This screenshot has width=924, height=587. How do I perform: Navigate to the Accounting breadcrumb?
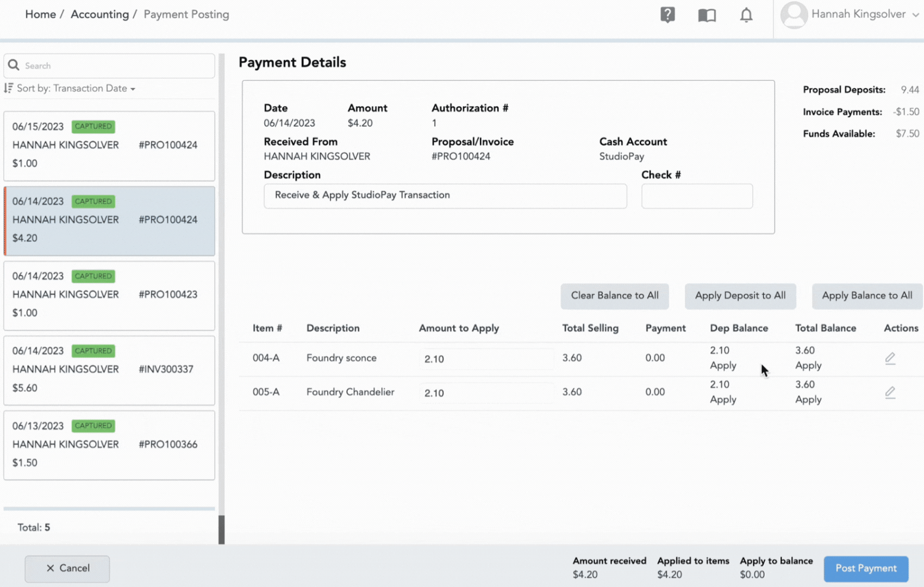tap(99, 15)
